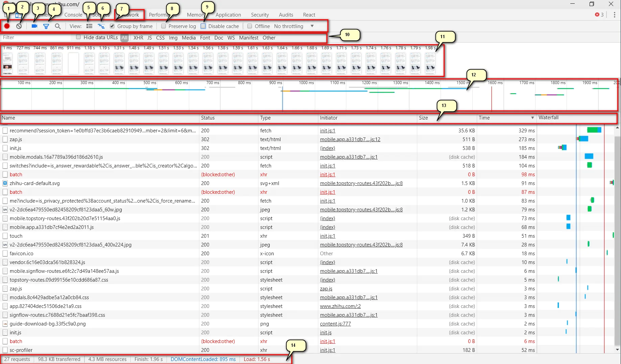This screenshot has width=621, height=364.
Task: Uncheck Group by frame
Action: point(112,26)
